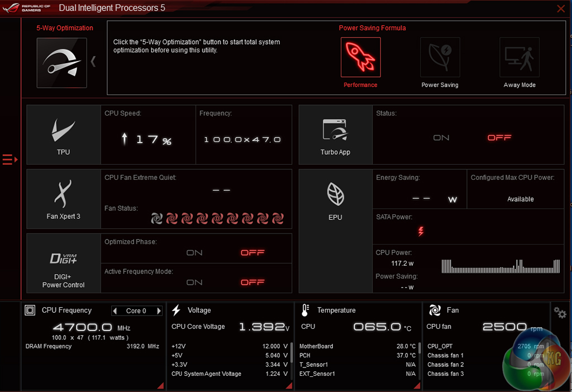Viewport: 572px width, 392px height.
Task: Turn Active Frequency Mode OFF
Action: click(252, 283)
